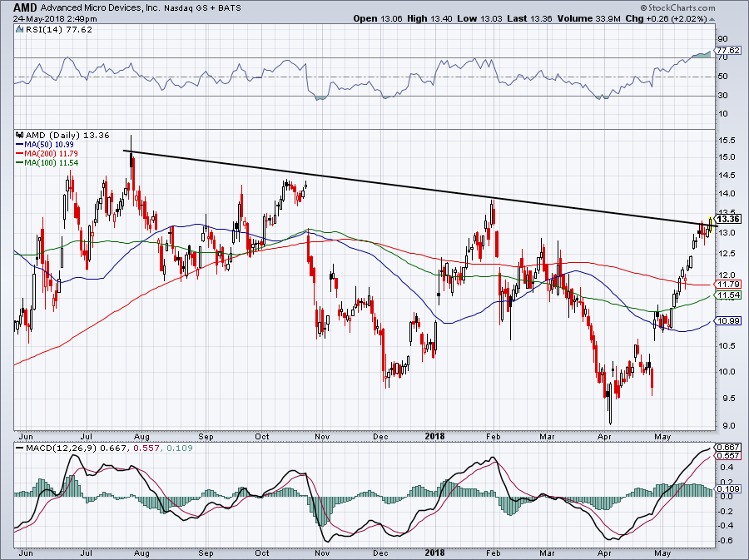Click the High 13.40 value

point(429,18)
